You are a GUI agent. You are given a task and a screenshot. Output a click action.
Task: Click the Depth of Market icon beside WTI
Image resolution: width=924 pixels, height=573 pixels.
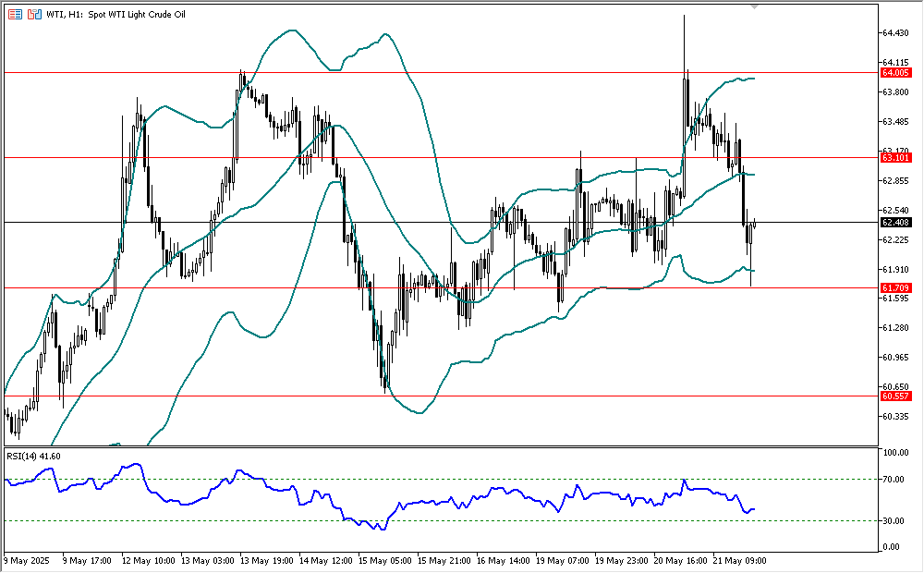pyautogui.click(x=16, y=14)
